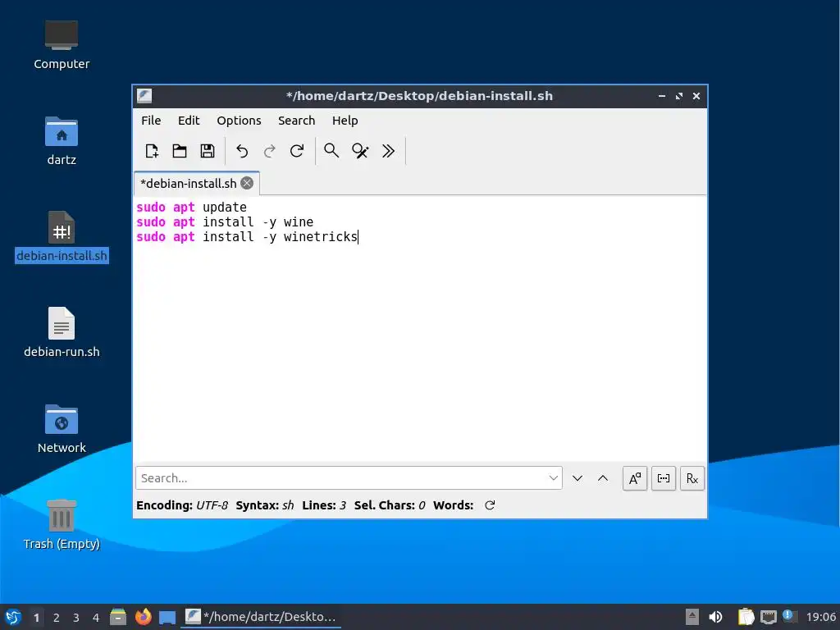Reload document with circular arrow icon
Viewport: 840px width, 630px height.
pos(297,151)
